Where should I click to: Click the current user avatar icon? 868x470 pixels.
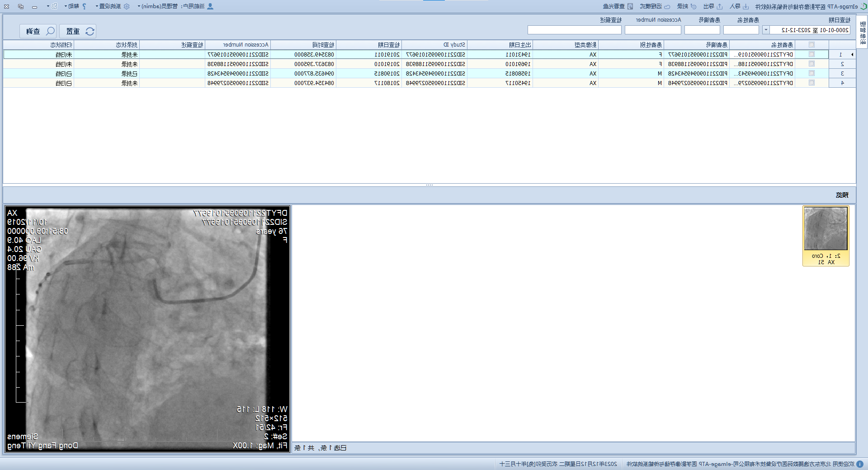pyautogui.click(x=210, y=6)
